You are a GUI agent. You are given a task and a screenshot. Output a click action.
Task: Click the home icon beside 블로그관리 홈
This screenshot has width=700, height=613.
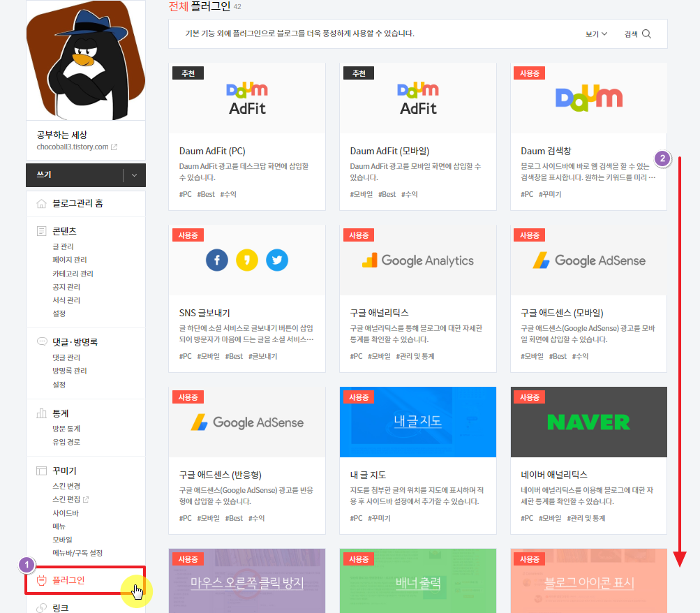point(41,204)
